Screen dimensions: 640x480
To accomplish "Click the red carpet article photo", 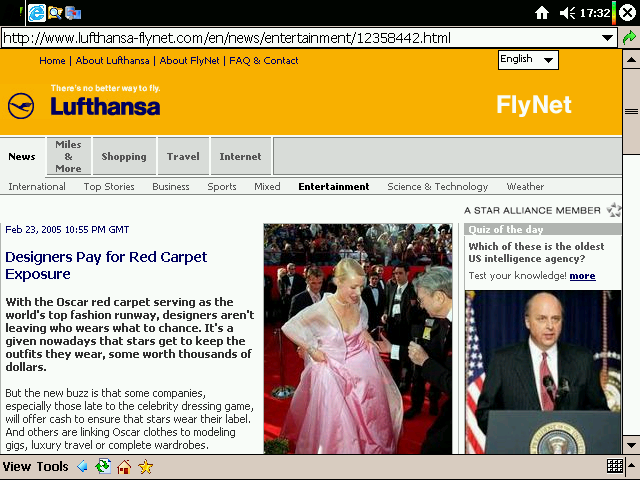I will point(358,339).
